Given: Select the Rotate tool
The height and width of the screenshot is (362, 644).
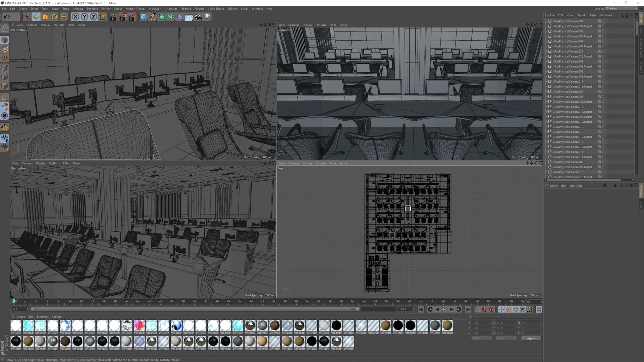Looking at the screenshot, I should 54,17.
